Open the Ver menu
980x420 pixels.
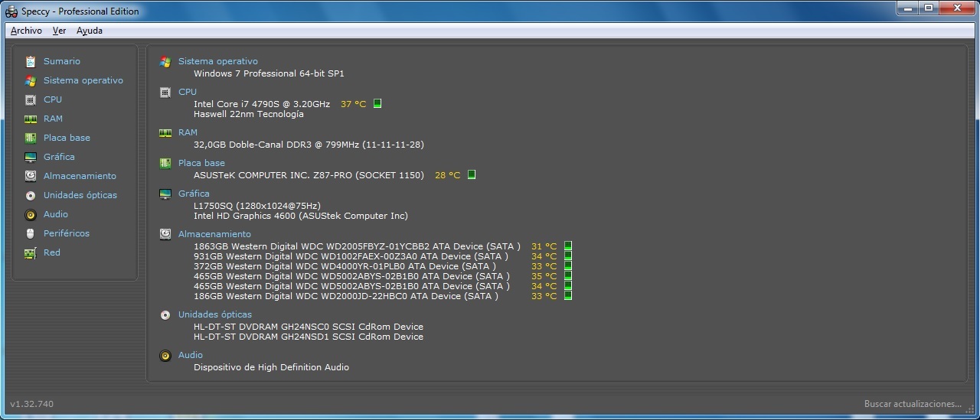pos(59,31)
